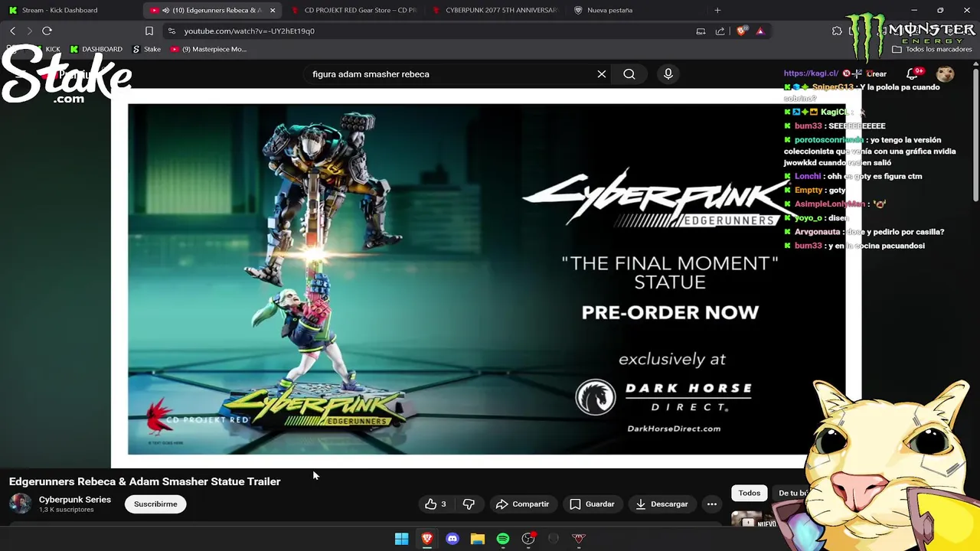Click the YouTube search magnifier button
980x551 pixels.
[x=629, y=74]
